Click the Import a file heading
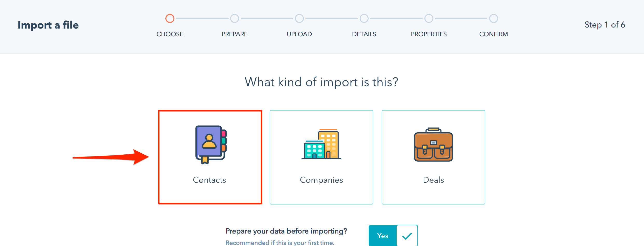This screenshot has height=246, width=644. click(48, 25)
